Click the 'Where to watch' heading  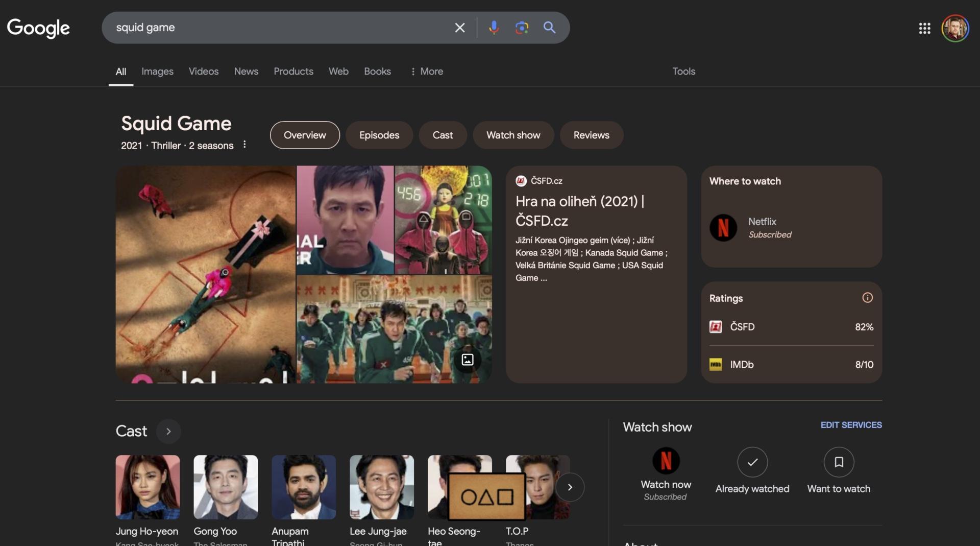click(x=745, y=181)
